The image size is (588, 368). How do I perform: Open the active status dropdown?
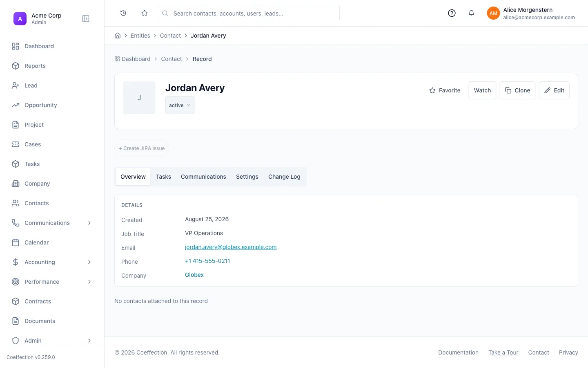tap(180, 105)
